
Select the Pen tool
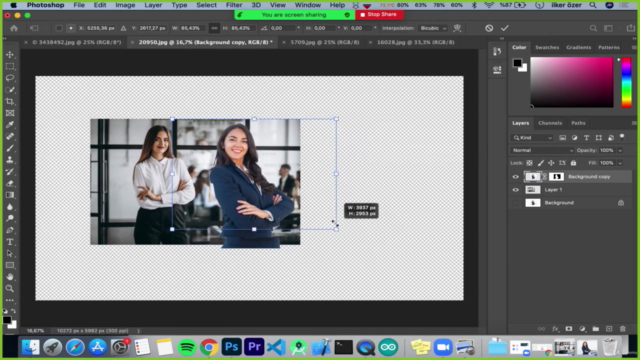point(10,230)
